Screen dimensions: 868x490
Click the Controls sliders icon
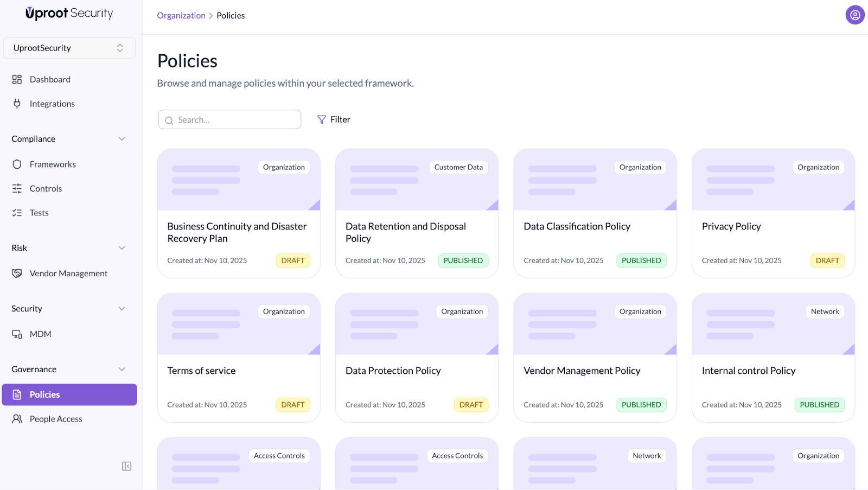(17, 189)
